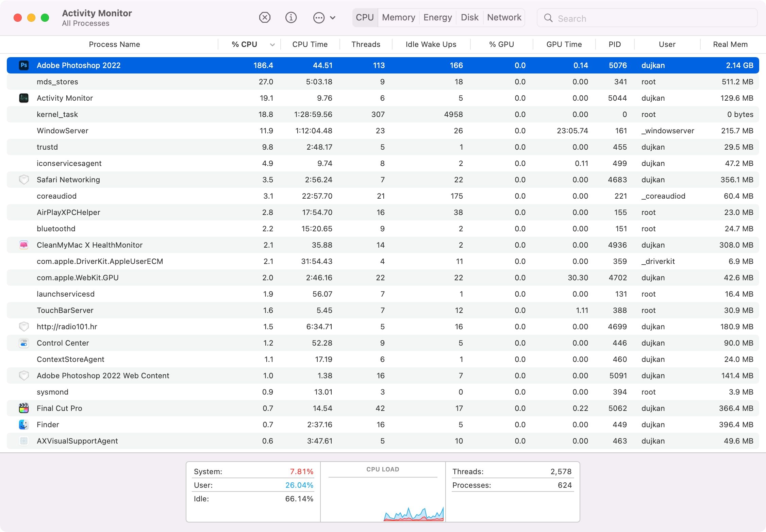766x532 pixels.
Task: Switch to the Energy tab
Action: pyautogui.click(x=438, y=17)
